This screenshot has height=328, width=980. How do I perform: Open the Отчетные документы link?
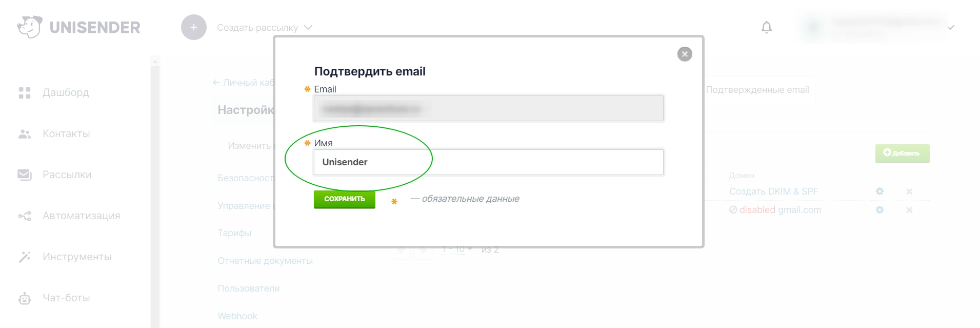(x=265, y=261)
